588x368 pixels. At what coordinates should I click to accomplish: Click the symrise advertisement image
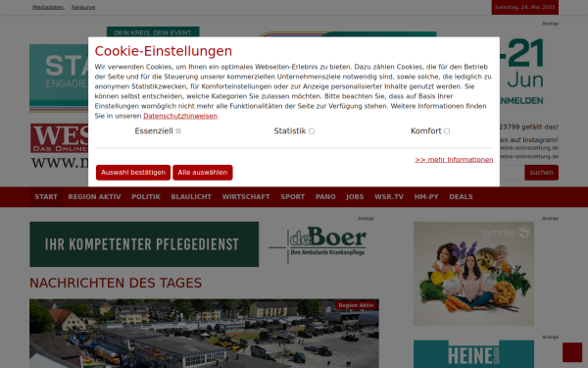pyautogui.click(x=473, y=274)
